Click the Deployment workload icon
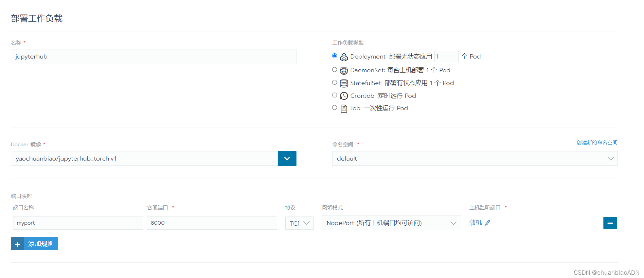 pos(344,57)
